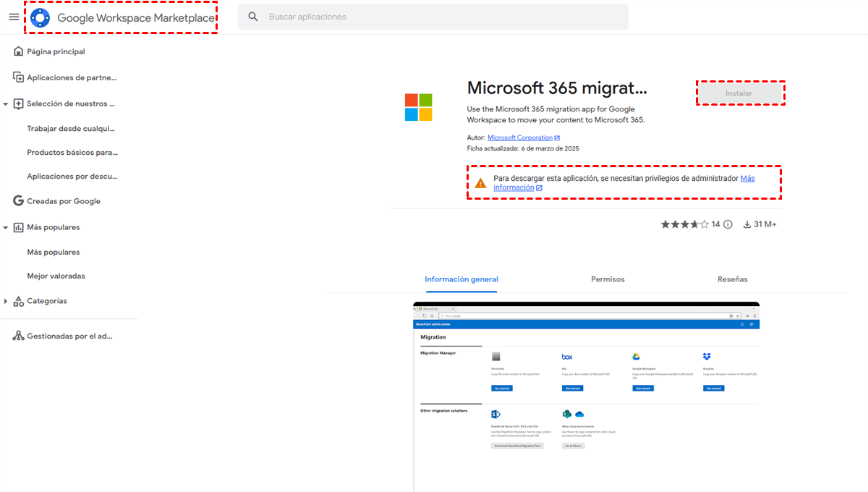Click the search magnifier icon
The height and width of the screenshot is (492, 868).
coord(253,17)
